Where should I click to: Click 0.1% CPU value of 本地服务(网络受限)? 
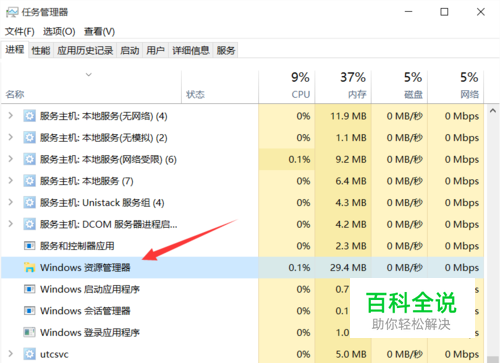click(x=299, y=159)
